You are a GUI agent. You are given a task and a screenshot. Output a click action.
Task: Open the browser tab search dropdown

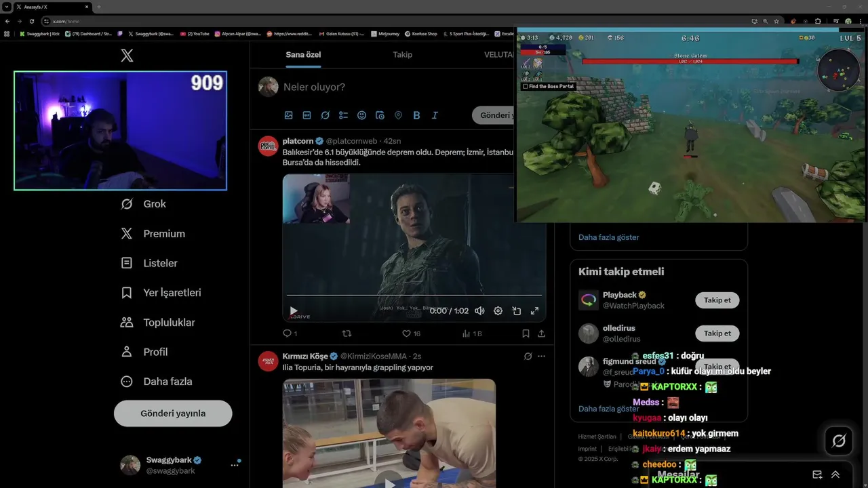point(6,7)
